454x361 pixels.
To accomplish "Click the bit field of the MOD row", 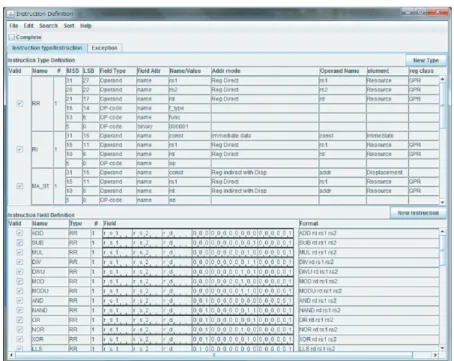I will click(198, 281).
